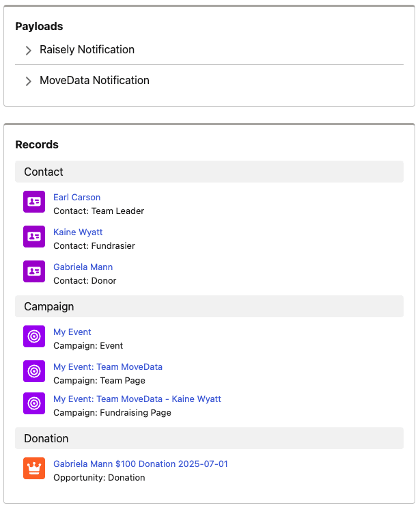
Task: Click the orange crown Opportunity Donation icon
Action: 34,468
